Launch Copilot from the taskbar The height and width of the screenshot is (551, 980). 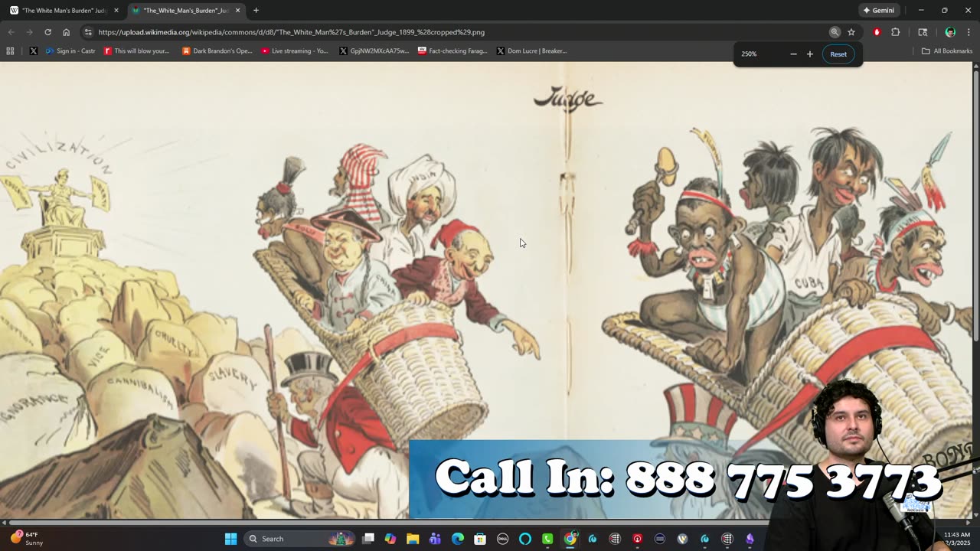point(390,539)
